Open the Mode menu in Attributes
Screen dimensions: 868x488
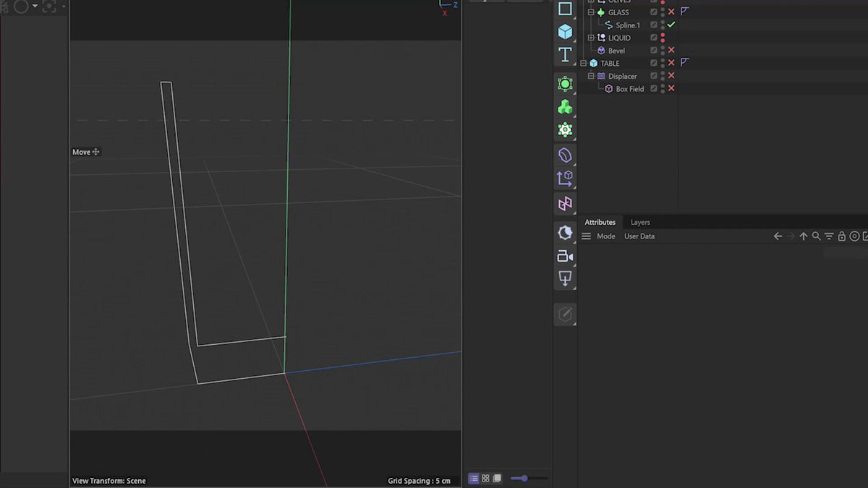coord(605,236)
